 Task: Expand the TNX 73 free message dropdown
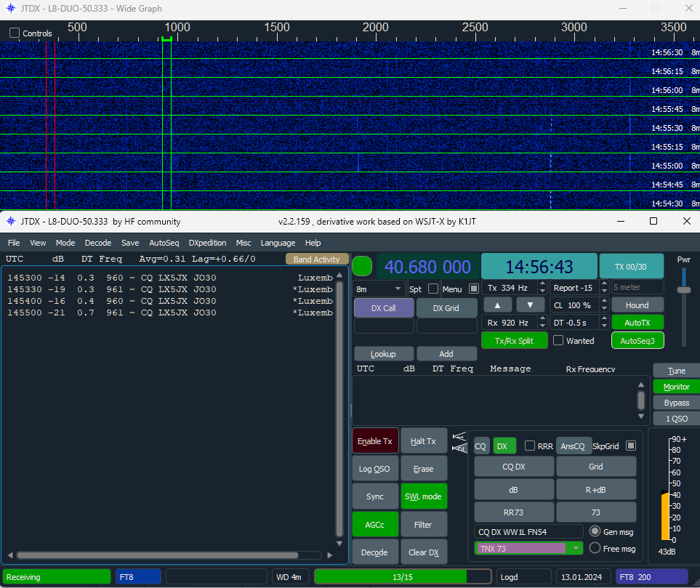[576, 548]
